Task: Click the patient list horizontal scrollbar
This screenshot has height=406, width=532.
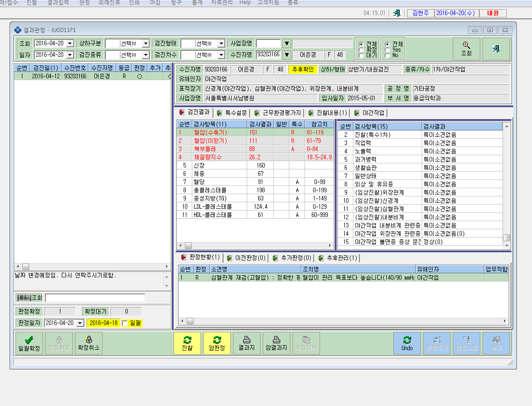Action: point(92,266)
